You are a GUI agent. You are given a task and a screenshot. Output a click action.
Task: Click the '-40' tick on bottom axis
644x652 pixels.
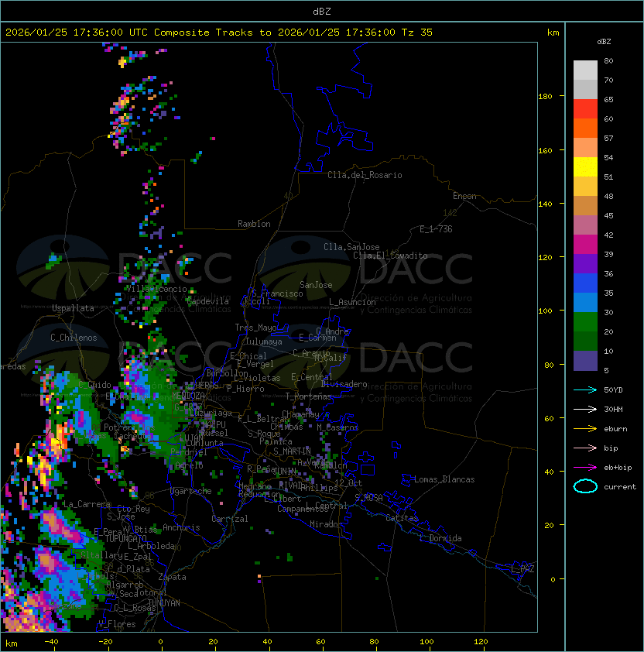(x=51, y=642)
